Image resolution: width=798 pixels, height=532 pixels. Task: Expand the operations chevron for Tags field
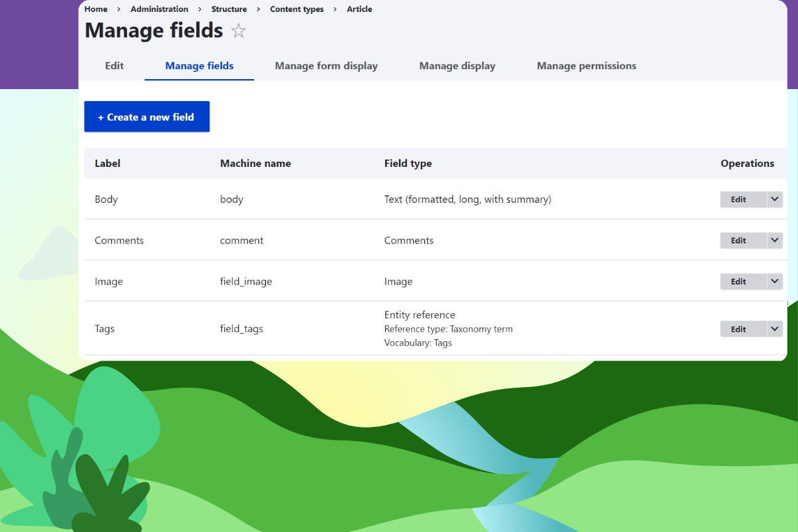(x=774, y=329)
